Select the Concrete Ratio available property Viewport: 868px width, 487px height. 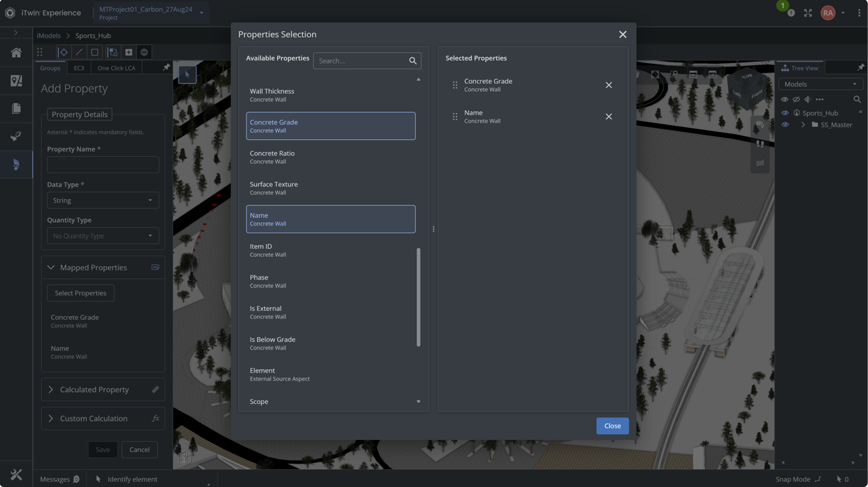click(330, 157)
